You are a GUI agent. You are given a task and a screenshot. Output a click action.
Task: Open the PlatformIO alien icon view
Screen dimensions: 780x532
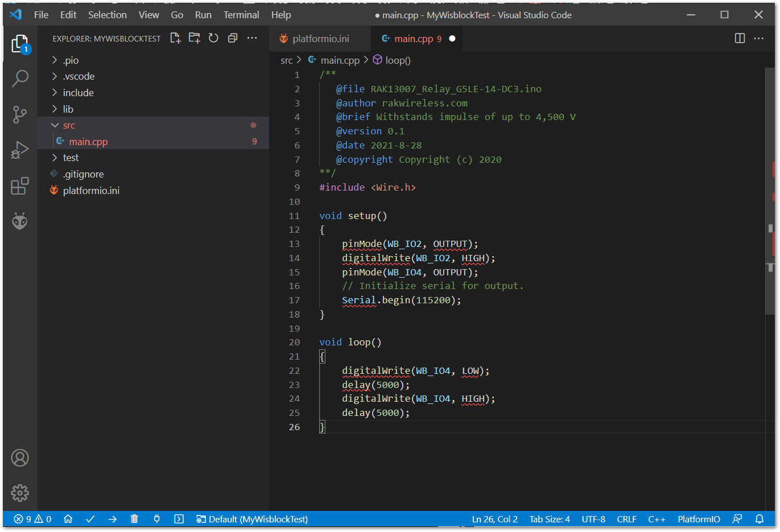20,221
